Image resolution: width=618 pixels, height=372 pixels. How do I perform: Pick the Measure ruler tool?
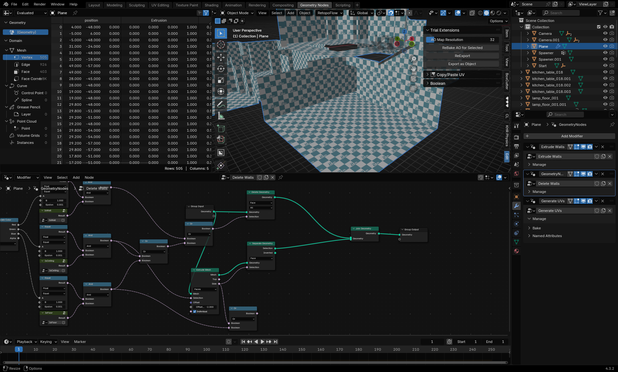(x=221, y=116)
